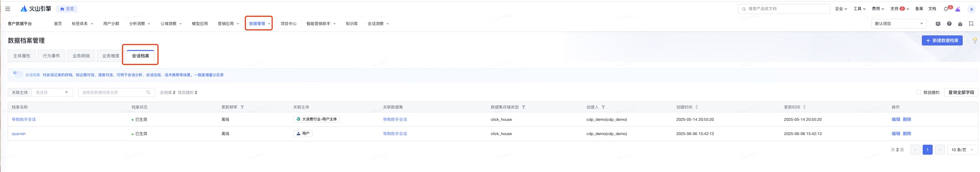The image size is (980, 172).
Task: Open 导购助手会话 dataset link in spanish row
Action: pyautogui.click(x=395, y=134)
